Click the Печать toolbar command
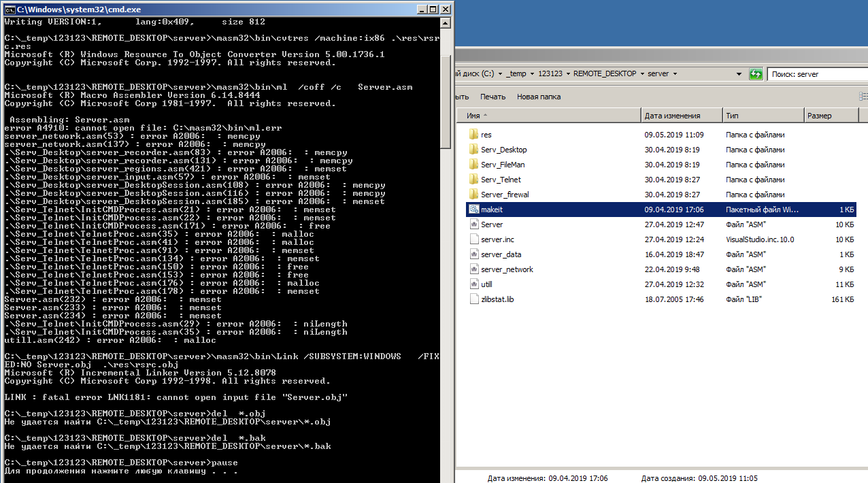868x483 pixels. [493, 97]
